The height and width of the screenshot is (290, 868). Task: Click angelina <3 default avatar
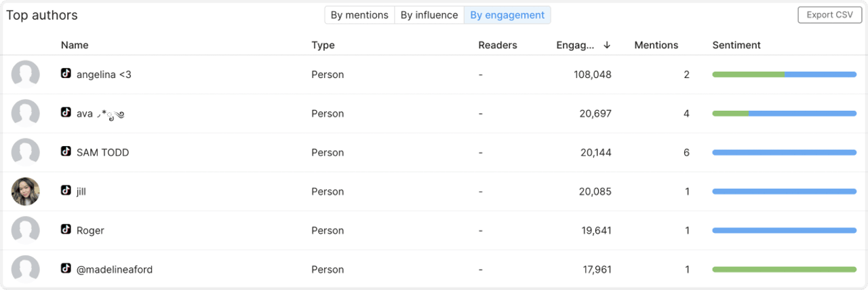click(26, 75)
